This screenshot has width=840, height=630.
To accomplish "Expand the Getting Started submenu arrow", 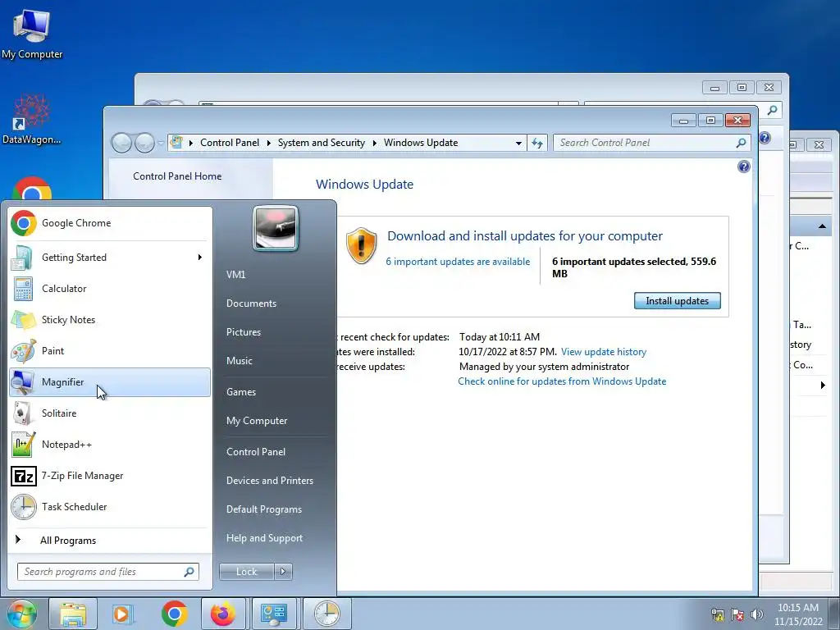I will (x=200, y=258).
